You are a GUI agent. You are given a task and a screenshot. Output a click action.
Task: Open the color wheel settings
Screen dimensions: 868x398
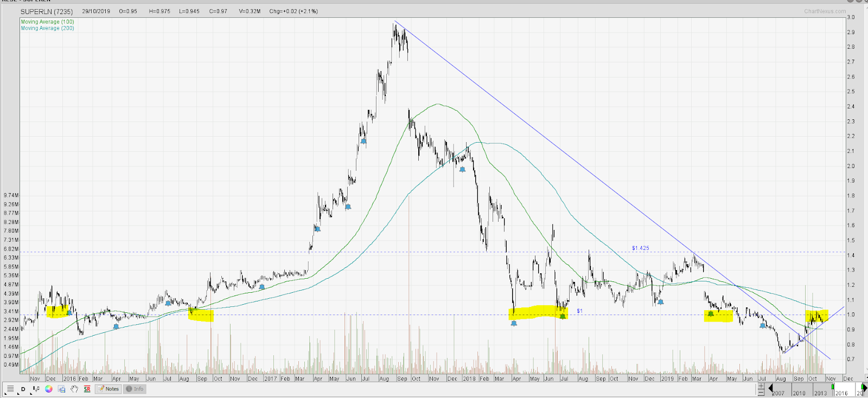tap(49, 389)
